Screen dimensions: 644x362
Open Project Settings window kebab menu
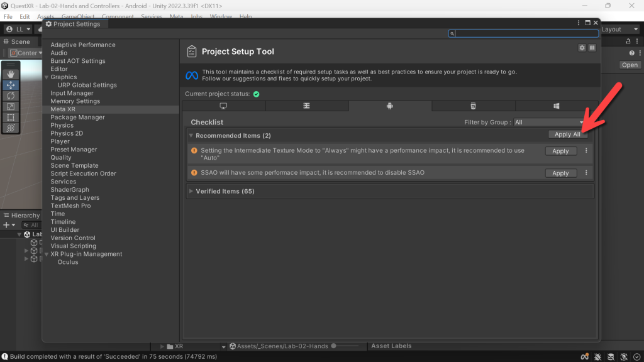click(579, 23)
